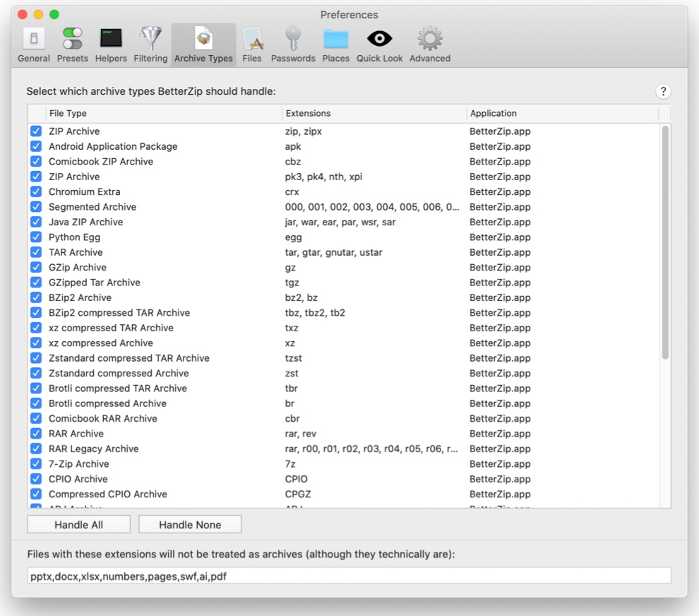Click the 'bz2, bz' extensions cell
Image resolution: width=699 pixels, height=616 pixels.
[301, 297]
